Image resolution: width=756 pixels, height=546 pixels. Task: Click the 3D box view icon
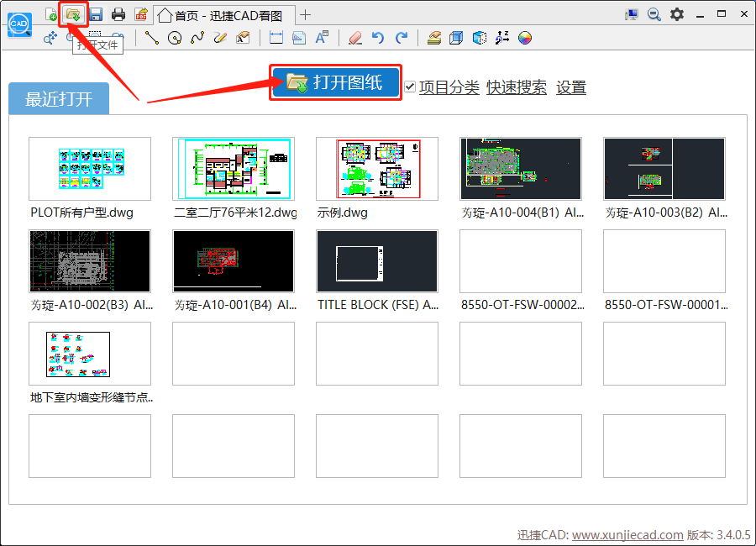click(456, 38)
